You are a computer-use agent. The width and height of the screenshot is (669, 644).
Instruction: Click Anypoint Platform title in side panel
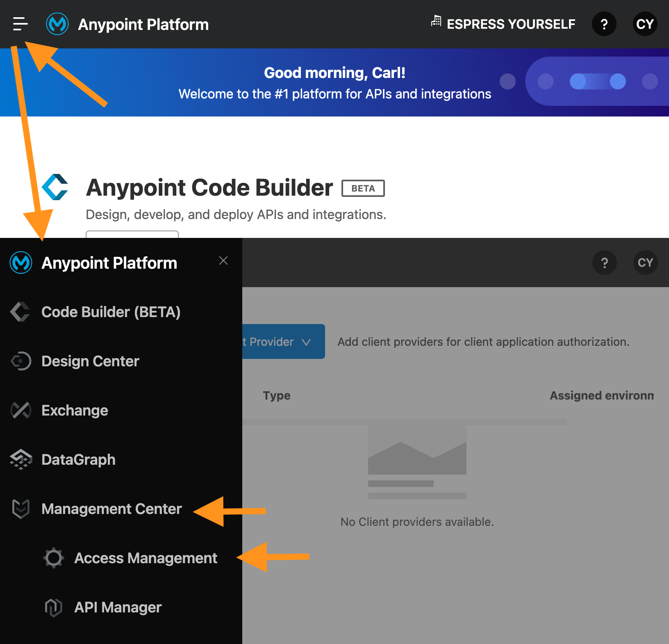point(109,263)
